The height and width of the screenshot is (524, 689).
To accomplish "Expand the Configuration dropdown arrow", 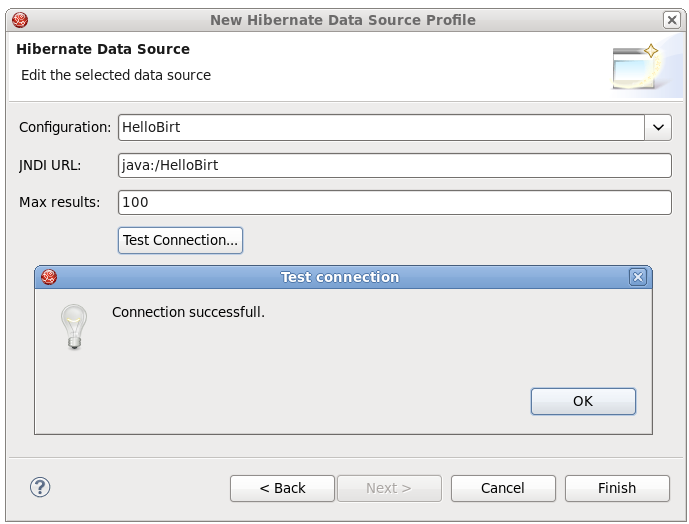I will pyautogui.click(x=658, y=127).
